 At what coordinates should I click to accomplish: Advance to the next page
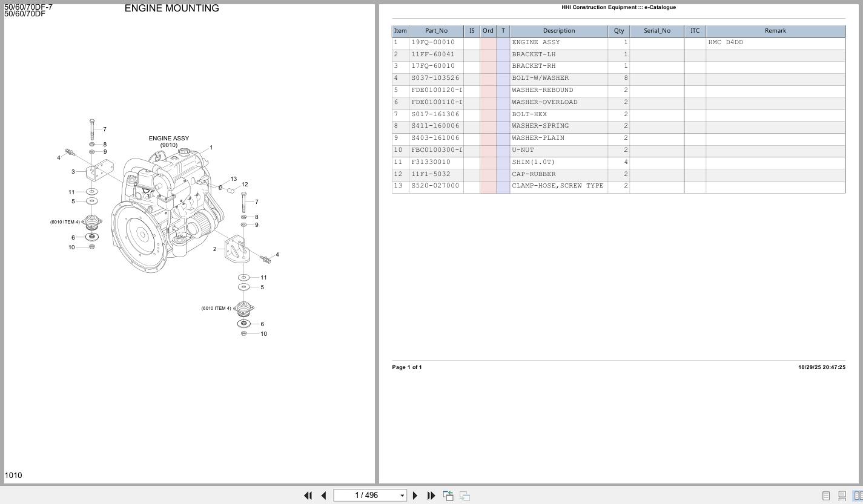tap(415, 496)
